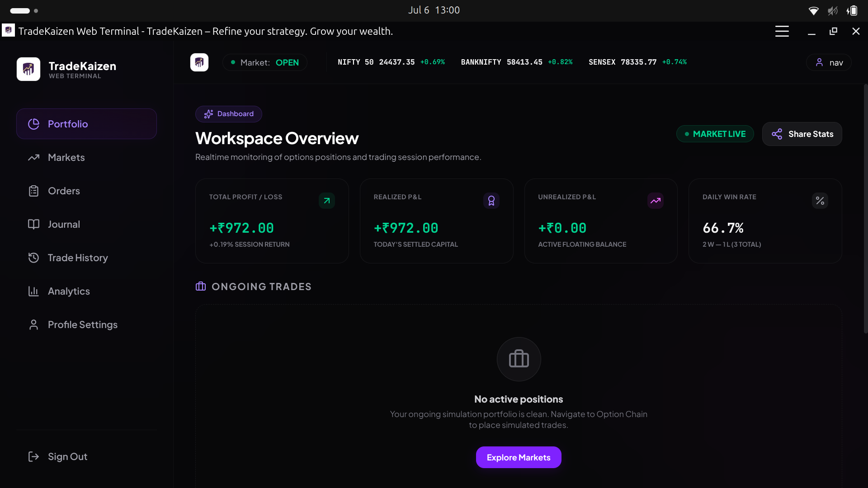Viewport: 868px width, 488px height.
Task: Click the Markets trend line icon
Action: click(34, 157)
